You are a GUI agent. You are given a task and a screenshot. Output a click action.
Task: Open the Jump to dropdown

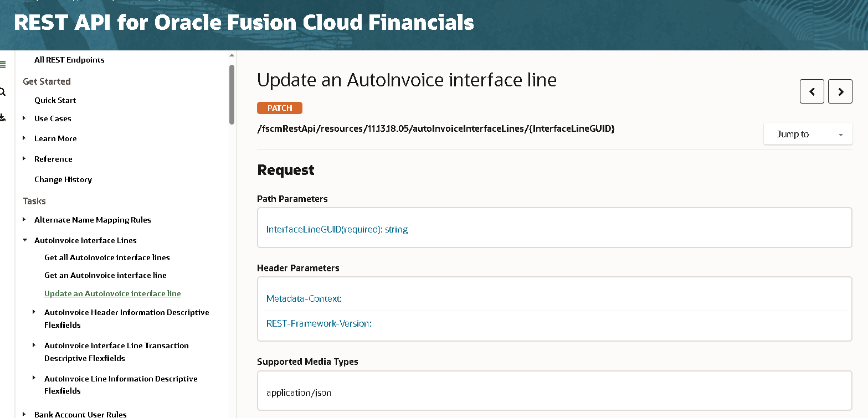coord(807,135)
